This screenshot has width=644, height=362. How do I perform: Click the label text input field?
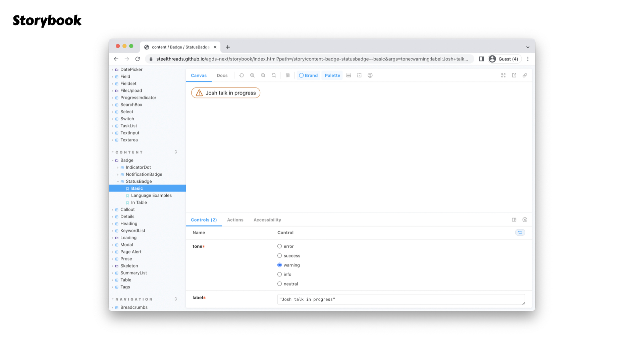(x=401, y=299)
